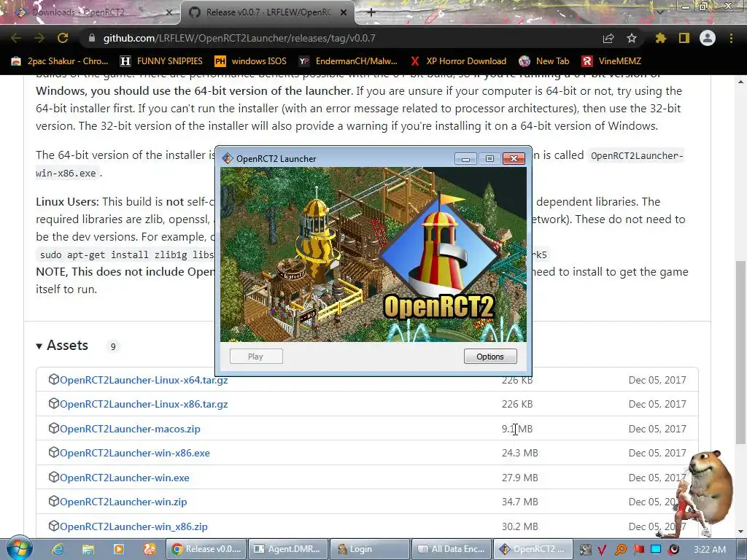
Task: Click Dec 05, 2017 date in Linux-x86 row
Action: [657, 404]
